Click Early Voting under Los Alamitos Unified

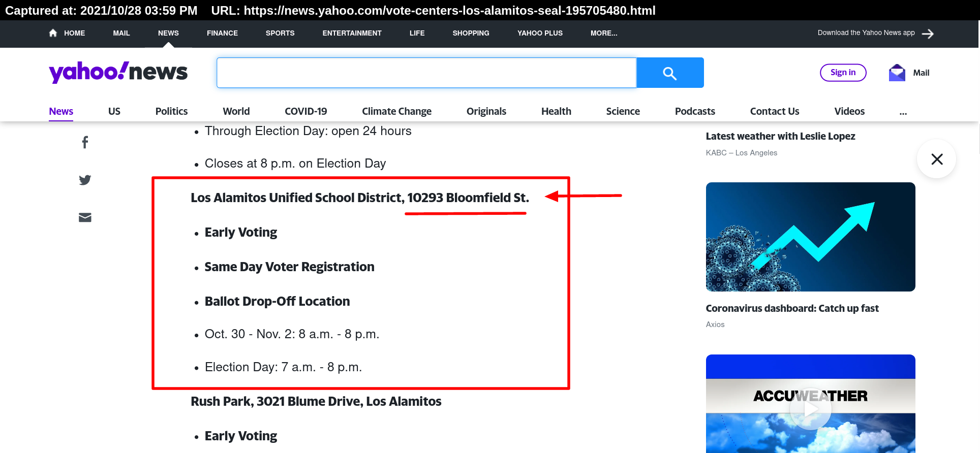point(240,232)
